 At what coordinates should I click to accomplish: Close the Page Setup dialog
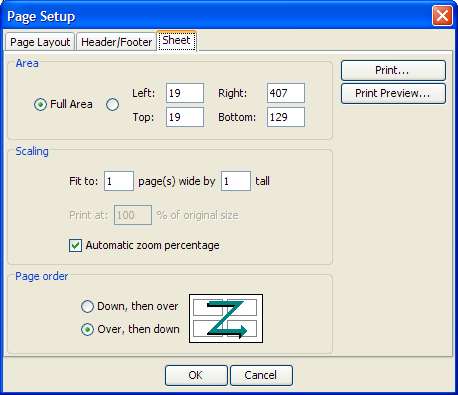coord(442,16)
